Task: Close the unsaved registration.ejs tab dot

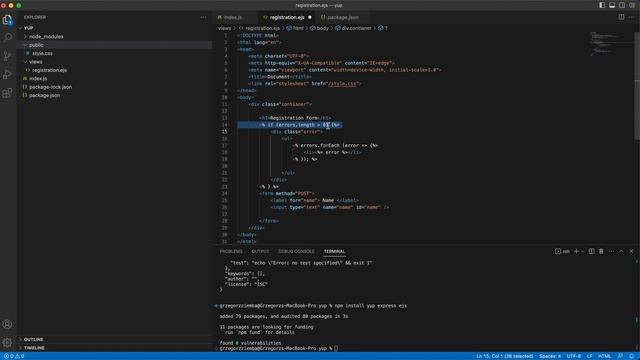Action: [310, 17]
